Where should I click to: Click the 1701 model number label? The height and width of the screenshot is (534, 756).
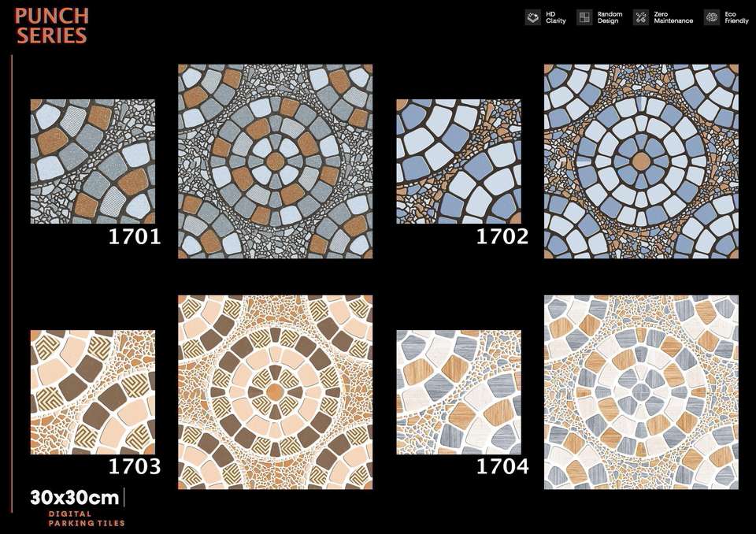[x=135, y=236]
